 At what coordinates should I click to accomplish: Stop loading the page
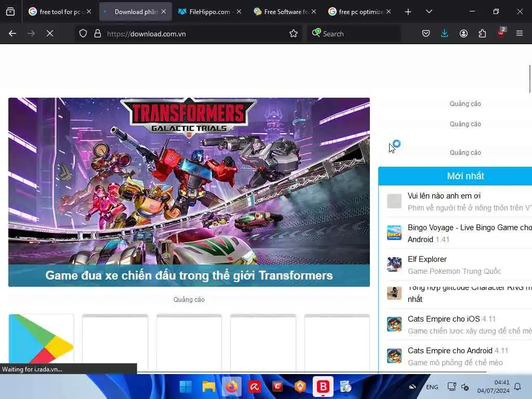click(50, 34)
